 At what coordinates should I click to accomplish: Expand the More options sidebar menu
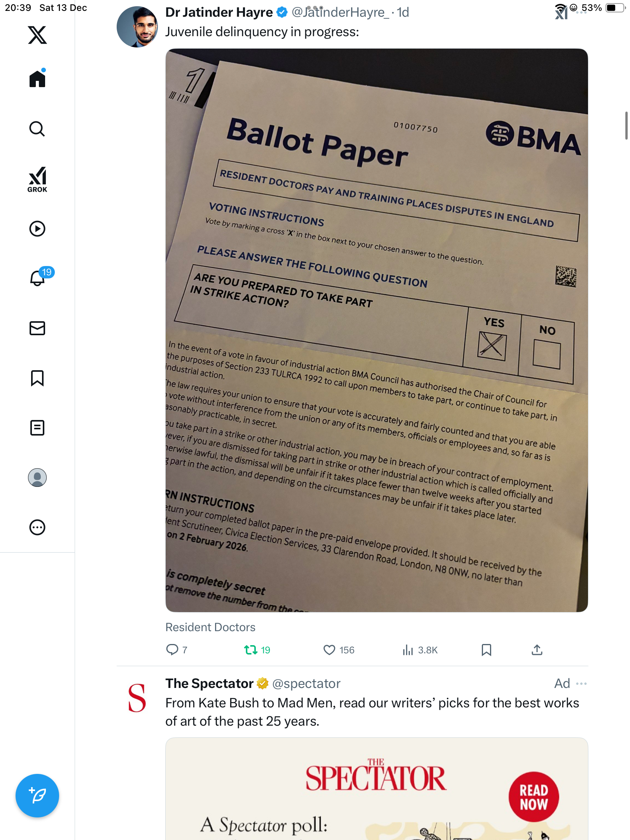[x=37, y=527]
